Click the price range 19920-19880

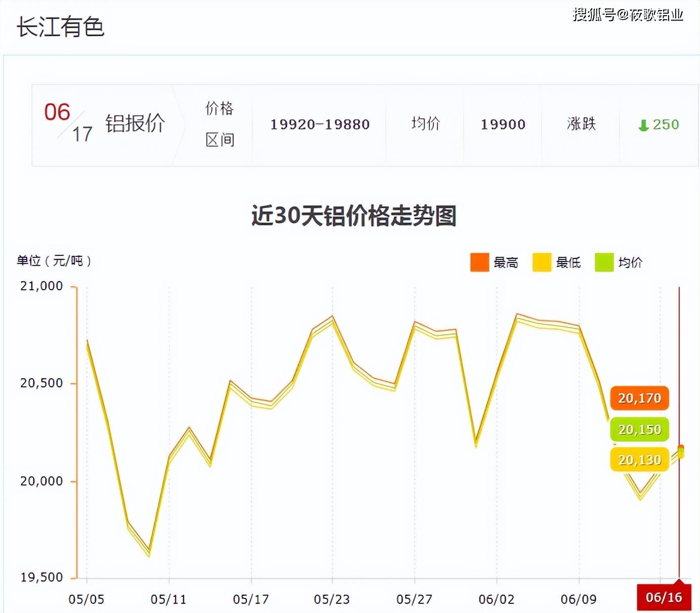pos(320,124)
